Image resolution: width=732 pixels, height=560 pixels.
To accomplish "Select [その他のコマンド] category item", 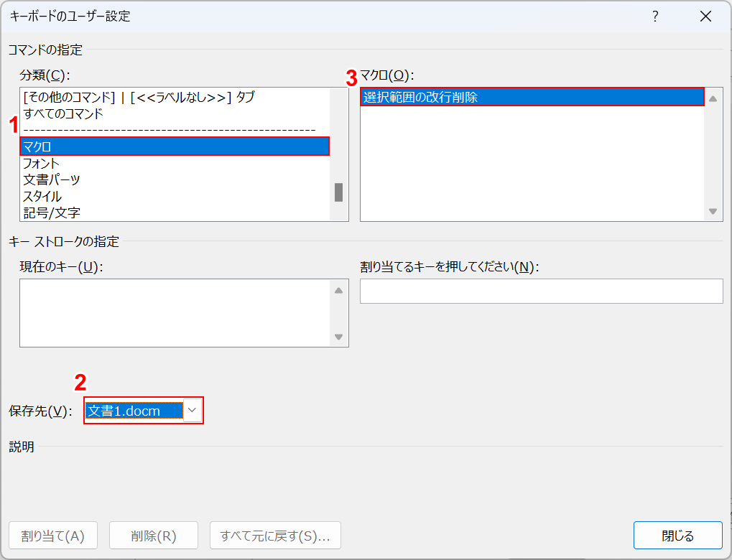I will click(x=139, y=97).
